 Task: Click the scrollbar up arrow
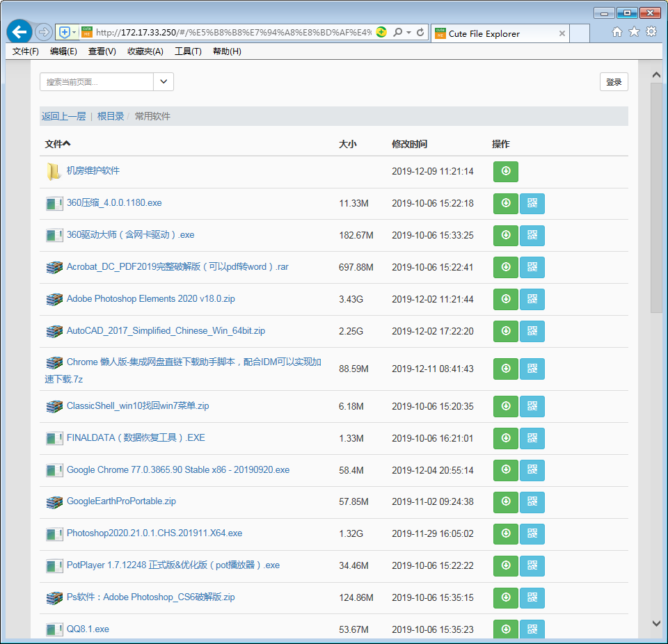[x=656, y=75]
